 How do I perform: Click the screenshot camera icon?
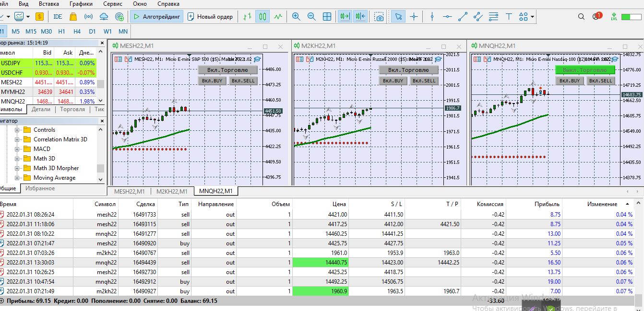point(379,17)
